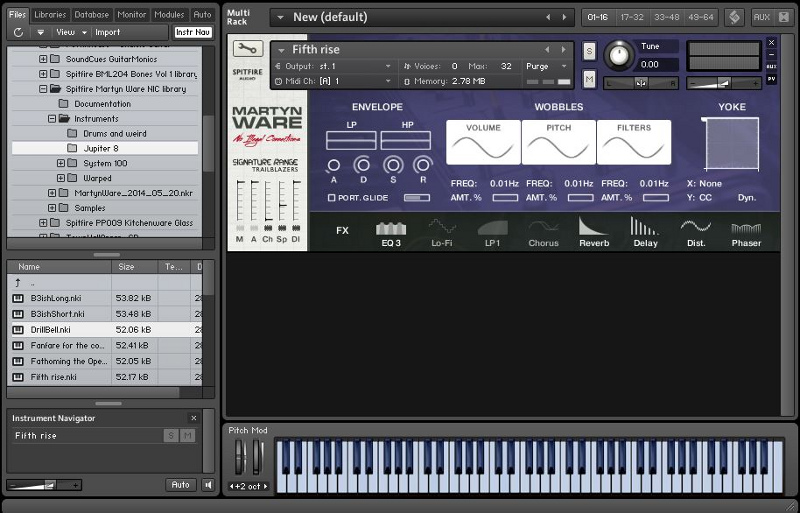Toggle the Instr Nav button
The image size is (800, 513).
[193, 32]
